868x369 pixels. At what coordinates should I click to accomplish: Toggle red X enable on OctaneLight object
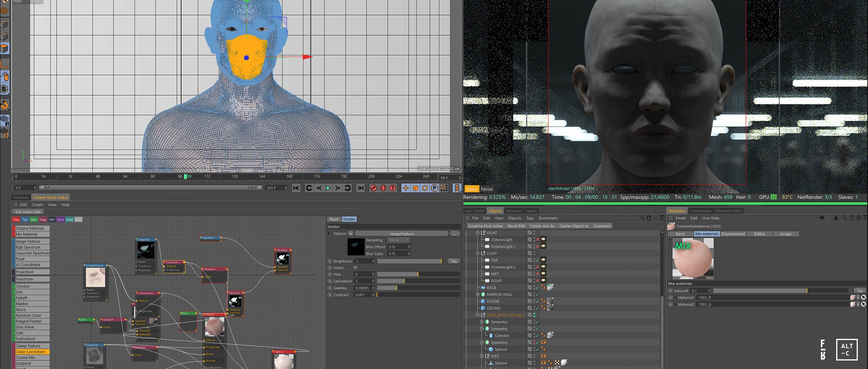click(538, 239)
